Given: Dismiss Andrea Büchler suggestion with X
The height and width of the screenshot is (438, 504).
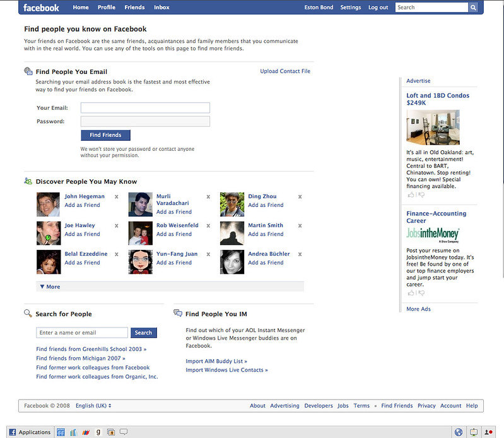Looking at the screenshot, I should pos(300,254).
